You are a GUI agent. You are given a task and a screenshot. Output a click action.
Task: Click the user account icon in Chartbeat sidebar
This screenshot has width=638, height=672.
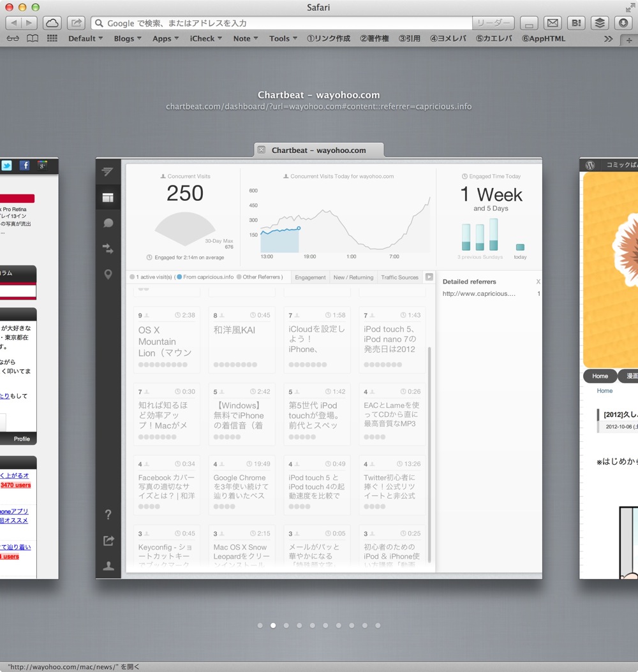[x=108, y=566]
